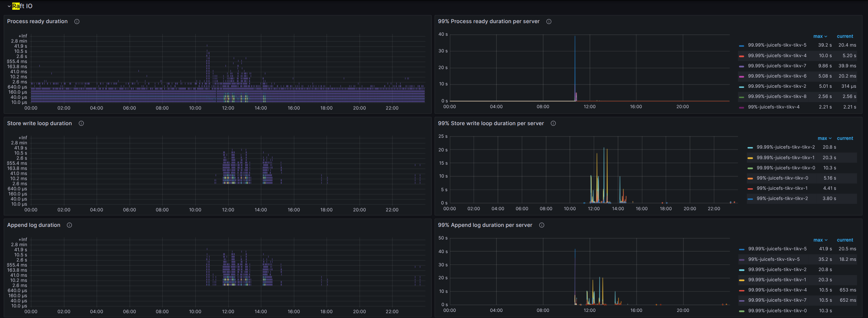
Task: Sort Process ready legend by current column
Action: coord(845,36)
